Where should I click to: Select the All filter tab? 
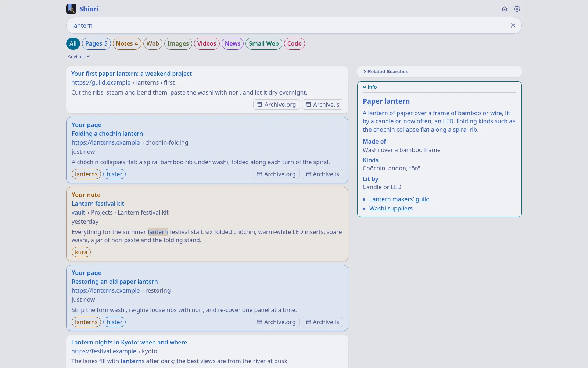[73, 43]
